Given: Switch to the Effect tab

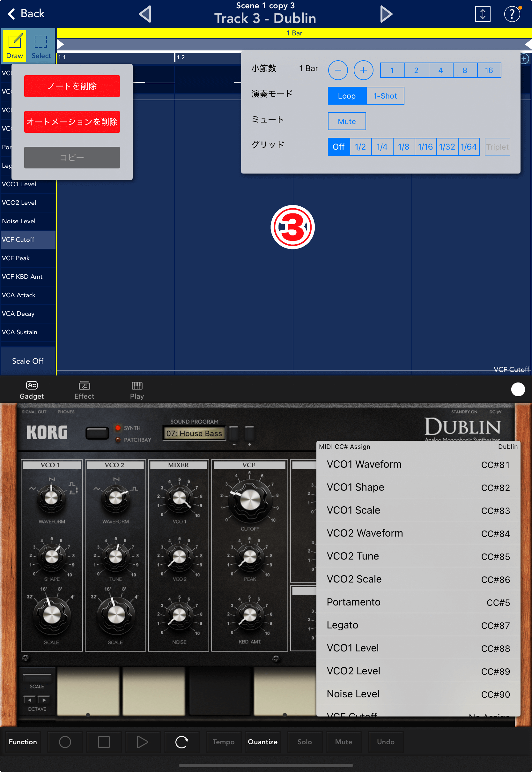Looking at the screenshot, I should click(84, 390).
